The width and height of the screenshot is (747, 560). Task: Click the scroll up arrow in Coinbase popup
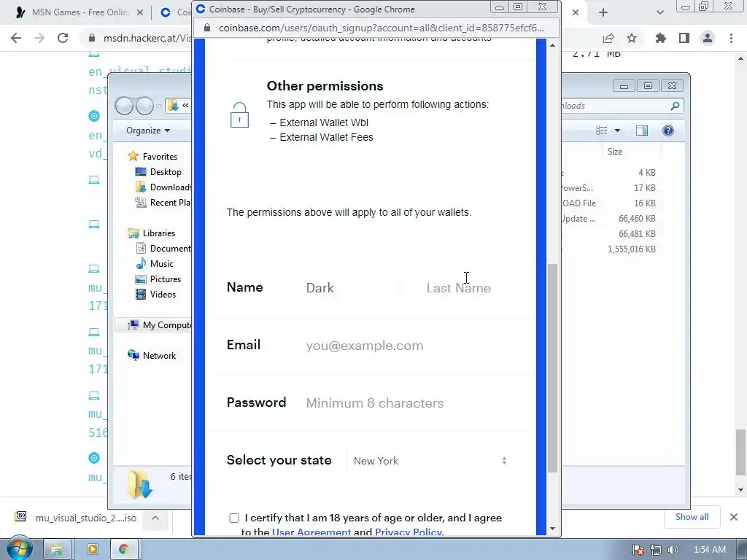[x=552, y=45]
